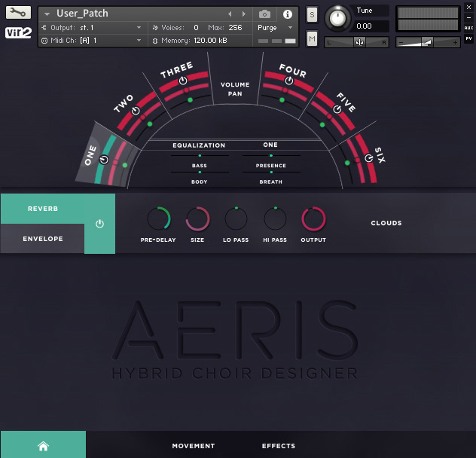
Task: Click the LO PASS knob
Action: coord(236,218)
